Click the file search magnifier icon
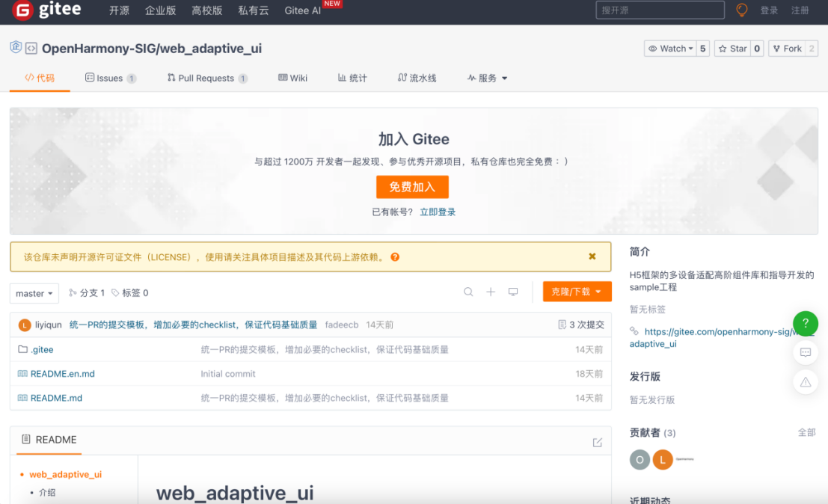 [468, 292]
